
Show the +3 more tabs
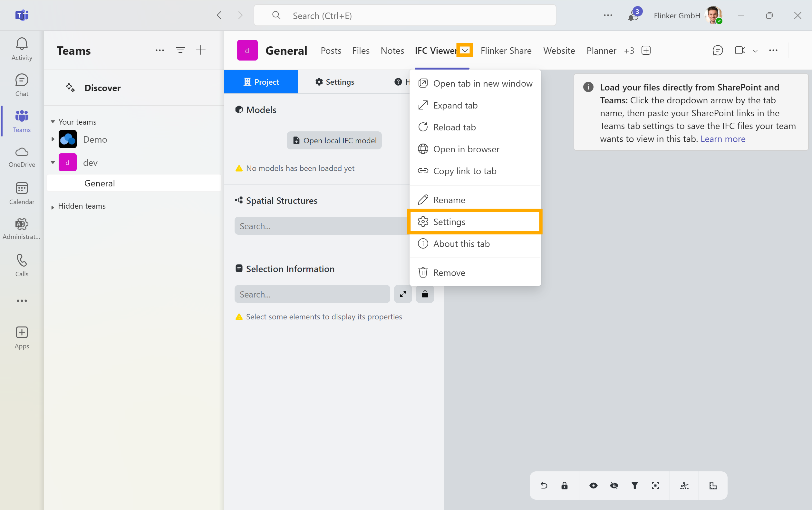(629, 51)
